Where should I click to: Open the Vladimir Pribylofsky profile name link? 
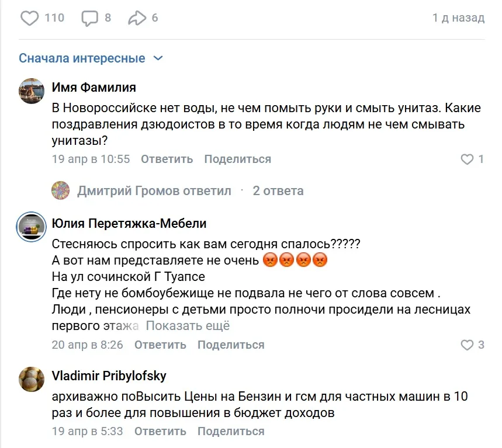coord(109,376)
